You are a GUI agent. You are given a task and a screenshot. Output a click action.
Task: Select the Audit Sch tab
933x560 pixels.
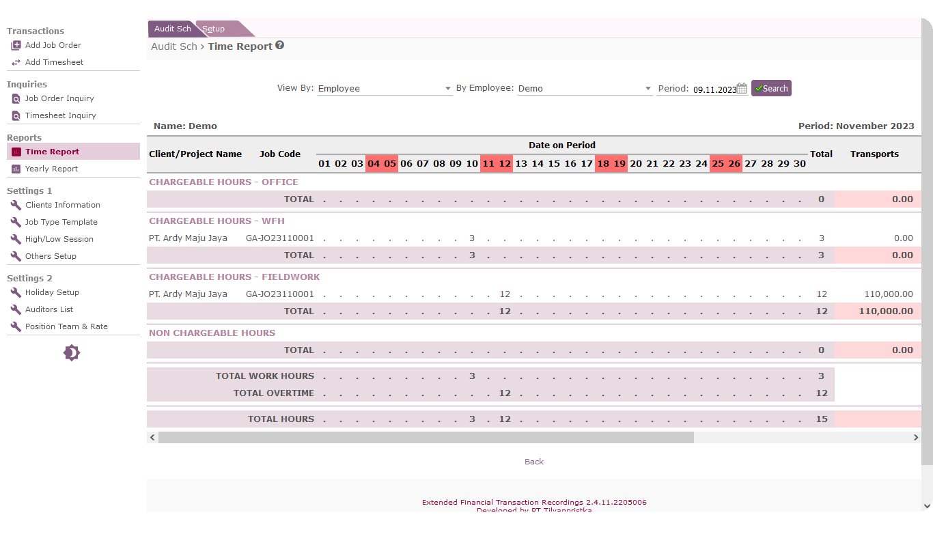point(172,29)
